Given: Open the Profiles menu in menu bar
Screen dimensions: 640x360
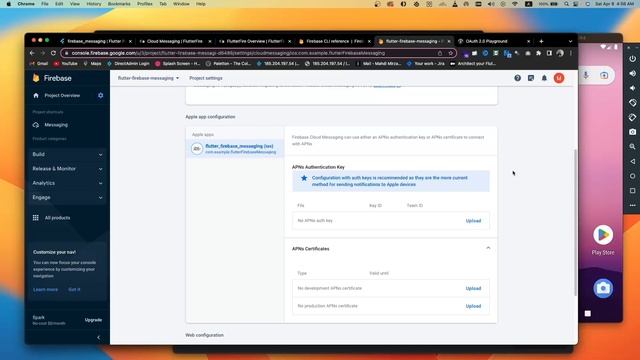Looking at the screenshot, I should pyautogui.click(x=144, y=4).
